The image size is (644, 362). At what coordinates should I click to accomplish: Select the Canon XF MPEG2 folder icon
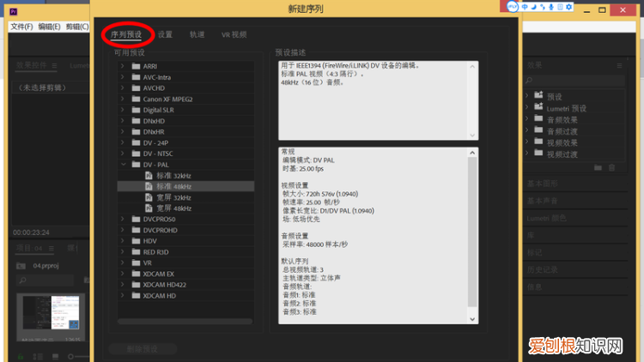coord(136,99)
